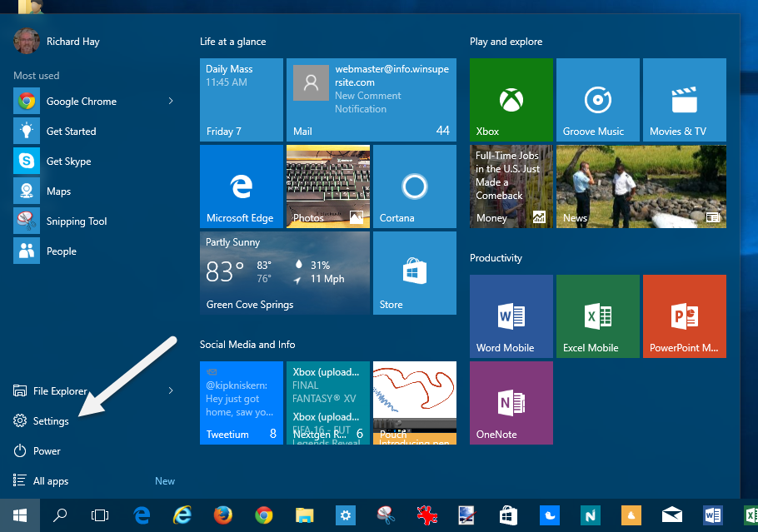Open Snipping Tool on taskbar

386,515
